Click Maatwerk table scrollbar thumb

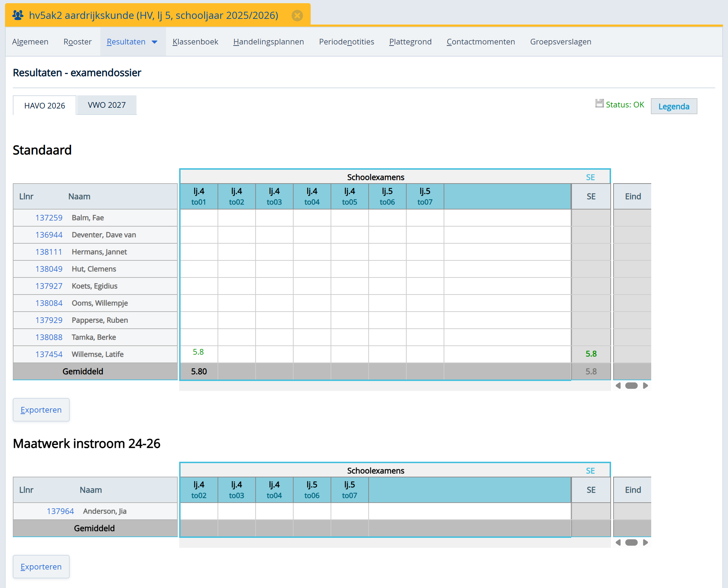631,542
